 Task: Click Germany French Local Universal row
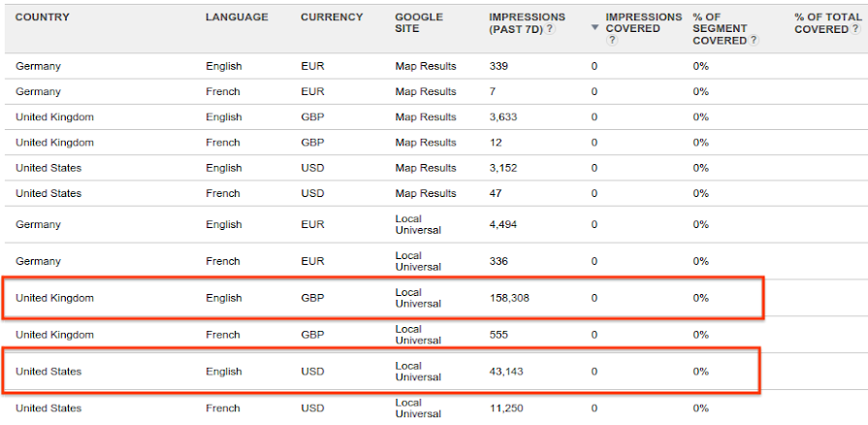(436, 261)
